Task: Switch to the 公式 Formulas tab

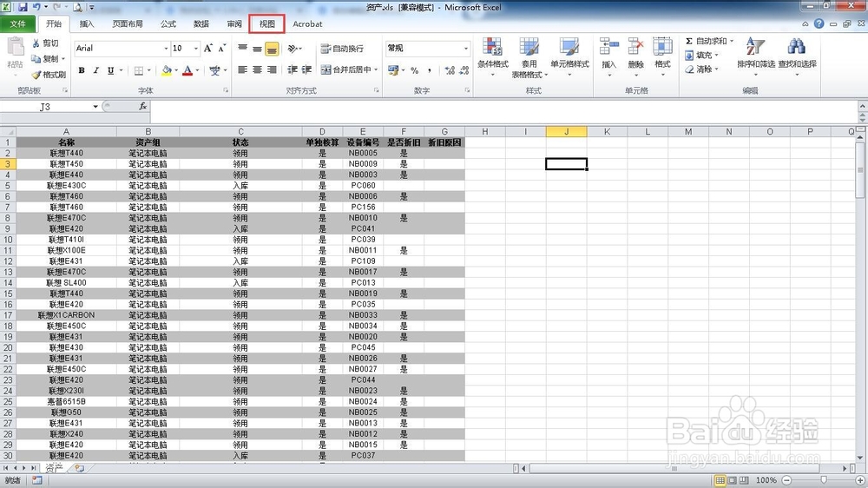Action: tap(168, 23)
